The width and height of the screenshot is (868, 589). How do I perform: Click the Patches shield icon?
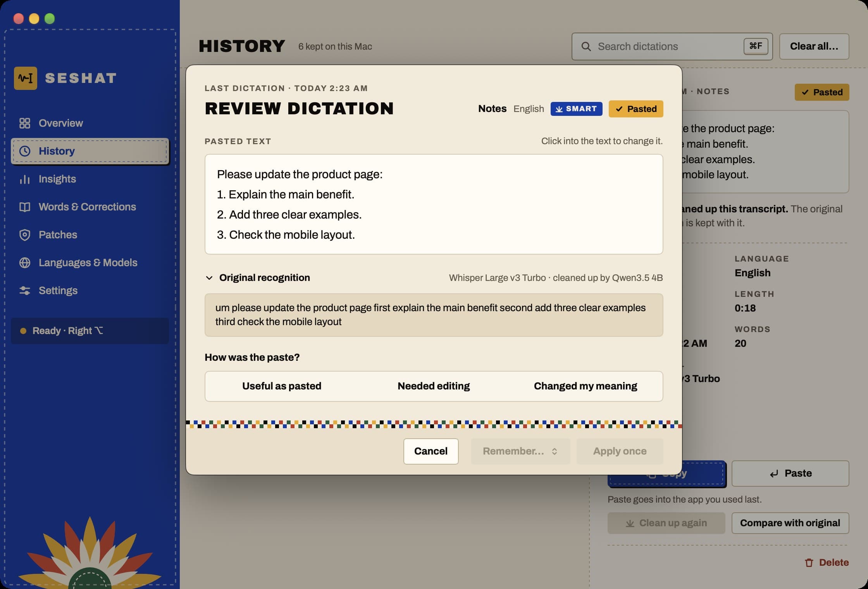coord(25,235)
